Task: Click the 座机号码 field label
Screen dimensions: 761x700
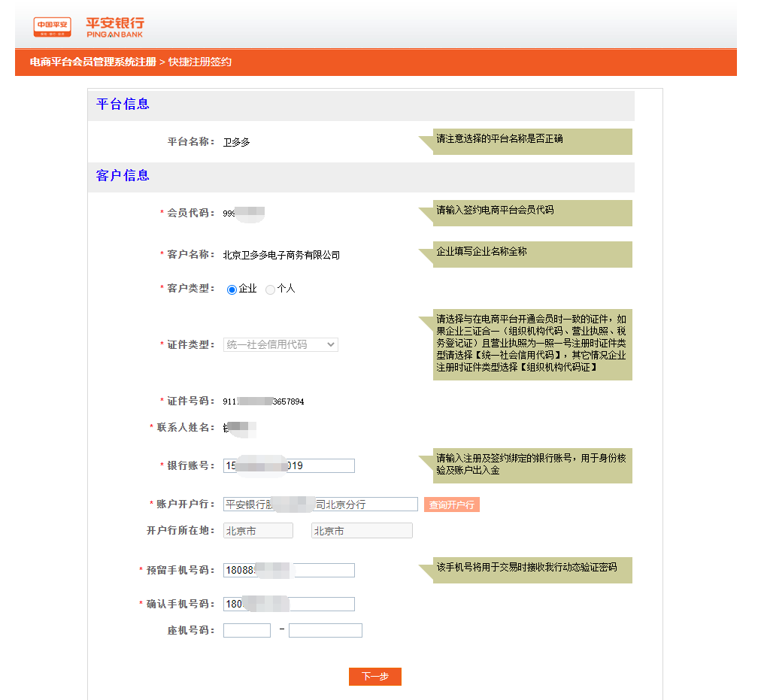Action: pos(191,630)
